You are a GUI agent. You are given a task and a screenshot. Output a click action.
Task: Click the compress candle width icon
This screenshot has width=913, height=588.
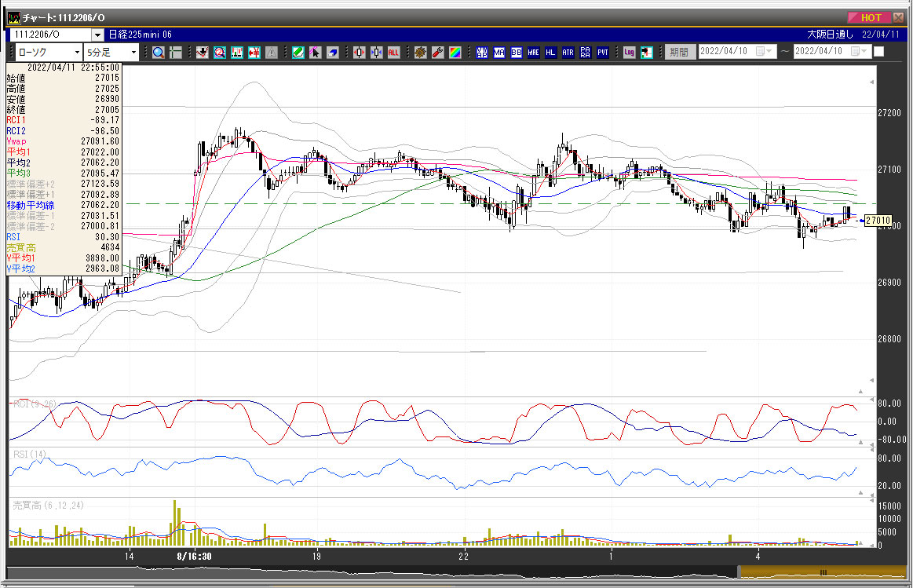[360, 53]
